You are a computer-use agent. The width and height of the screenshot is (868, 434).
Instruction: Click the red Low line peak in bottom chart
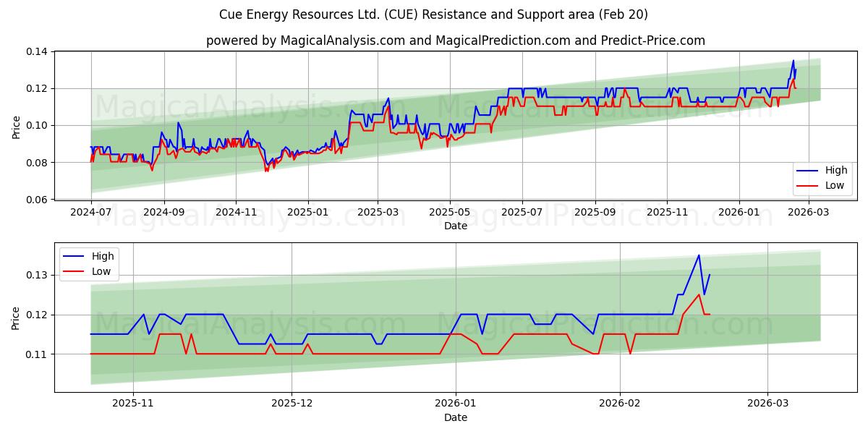click(x=699, y=294)
